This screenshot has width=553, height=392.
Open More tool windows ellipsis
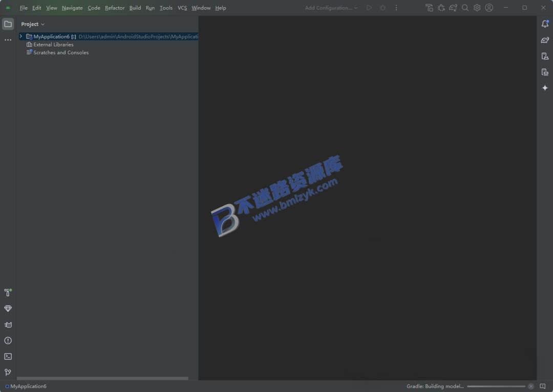pos(8,40)
